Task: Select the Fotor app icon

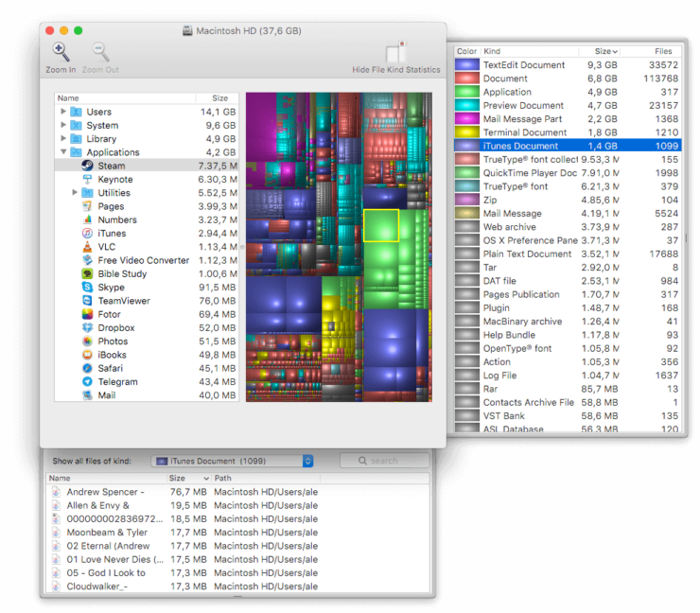Action: (87, 314)
